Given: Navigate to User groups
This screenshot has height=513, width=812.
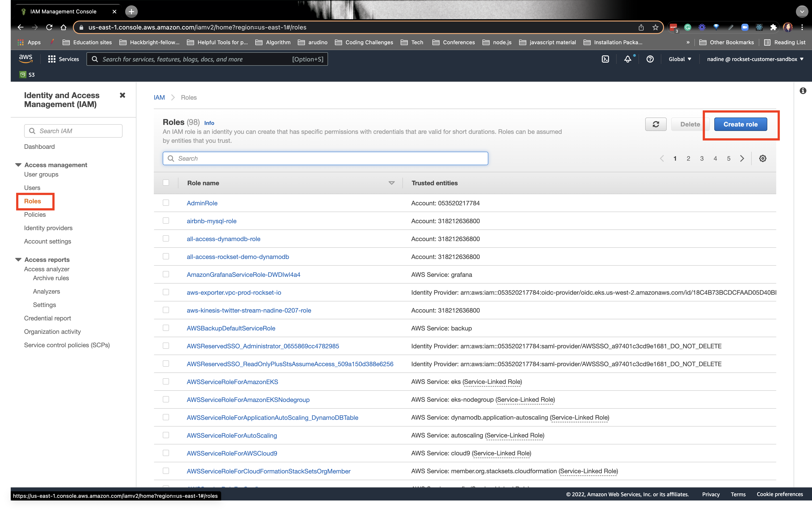Looking at the screenshot, I should pos(41,175).
